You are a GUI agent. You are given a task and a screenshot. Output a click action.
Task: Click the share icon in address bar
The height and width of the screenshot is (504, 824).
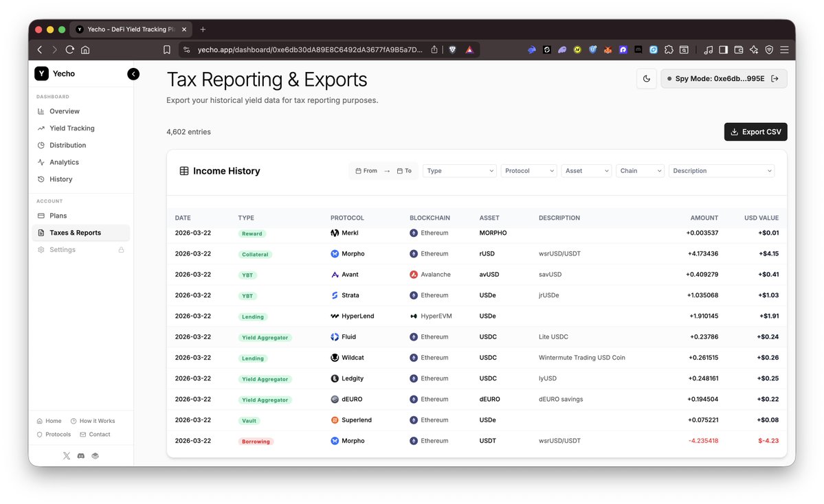[434, 50]
